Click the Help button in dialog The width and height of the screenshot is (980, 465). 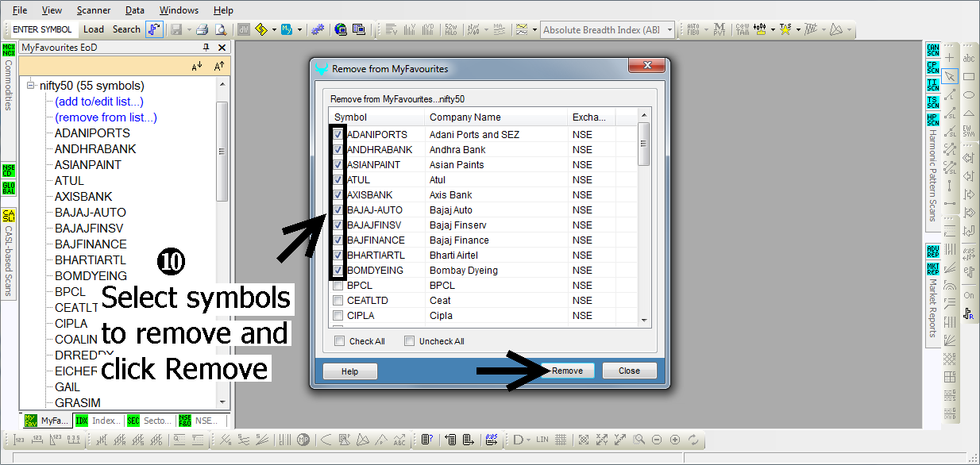click(x=349, y=371)
